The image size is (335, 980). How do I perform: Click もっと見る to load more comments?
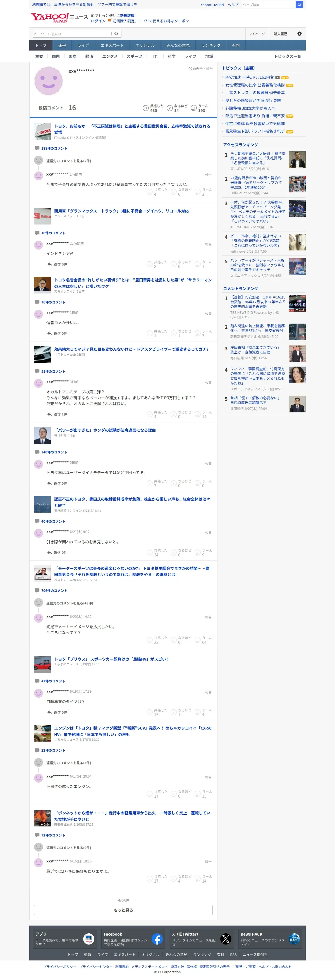click(123, 910)
